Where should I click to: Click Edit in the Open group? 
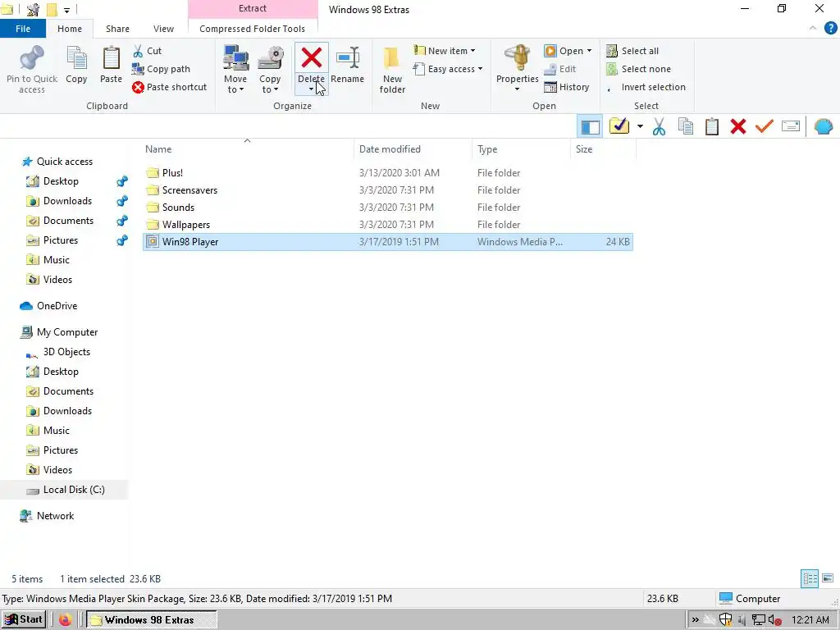coord(559,69)
